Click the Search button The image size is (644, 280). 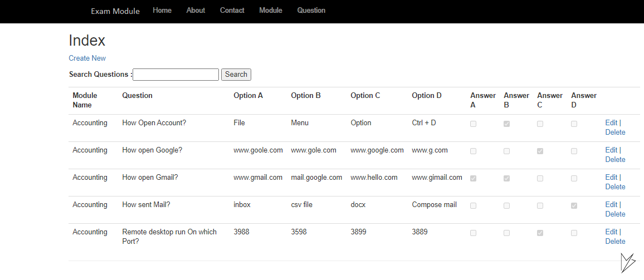pos(236,74)
